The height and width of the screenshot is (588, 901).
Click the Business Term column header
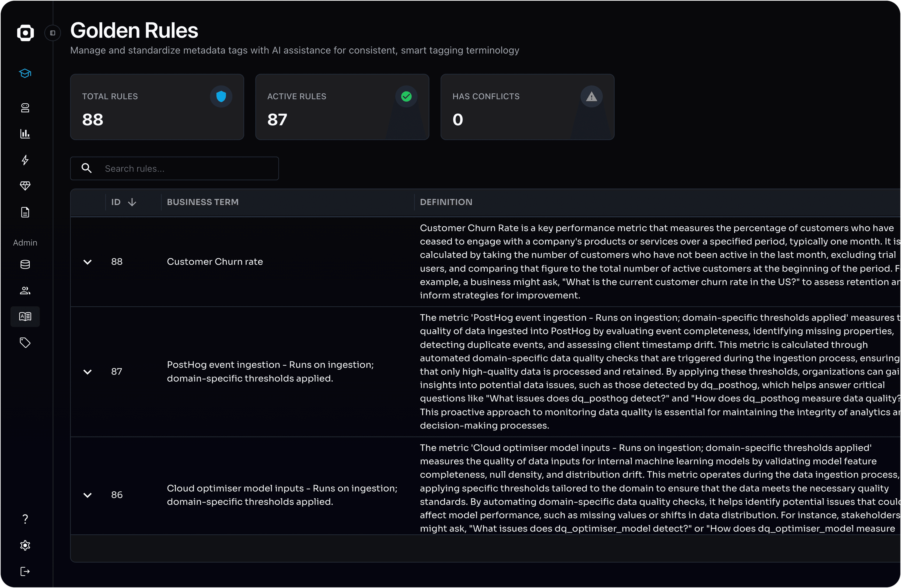coord(202,202)
